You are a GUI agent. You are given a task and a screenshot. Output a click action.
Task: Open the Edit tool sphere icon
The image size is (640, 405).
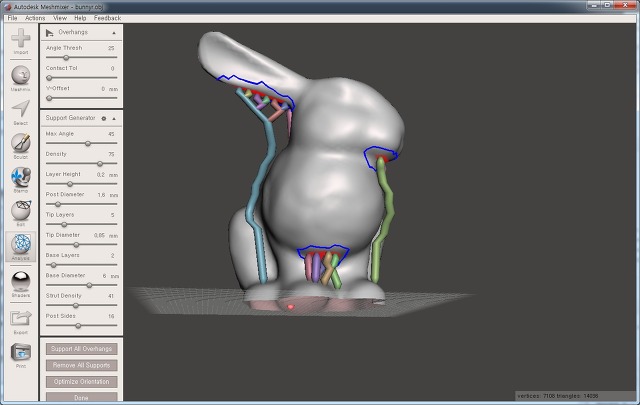20,210
